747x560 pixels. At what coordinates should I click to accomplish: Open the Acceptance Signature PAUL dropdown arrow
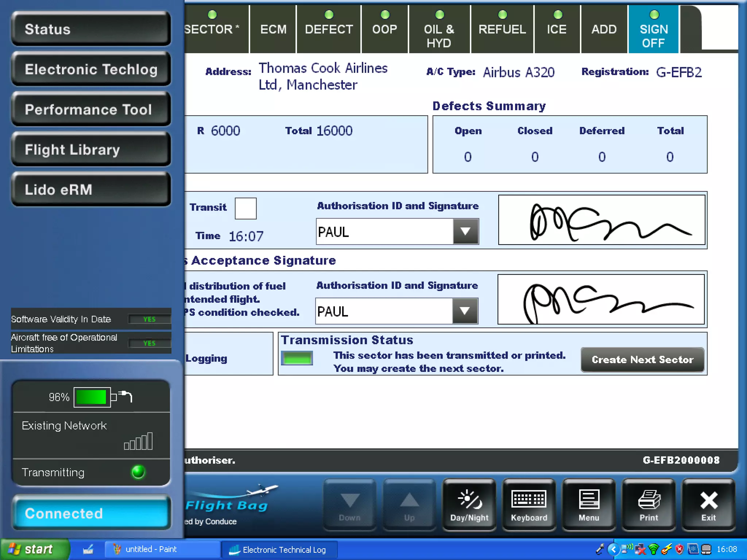465,311
